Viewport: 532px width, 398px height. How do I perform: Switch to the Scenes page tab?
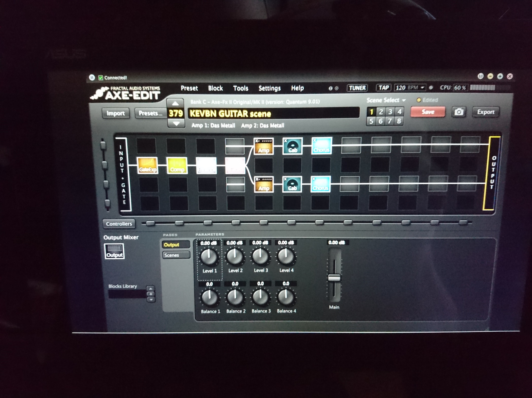176,255
